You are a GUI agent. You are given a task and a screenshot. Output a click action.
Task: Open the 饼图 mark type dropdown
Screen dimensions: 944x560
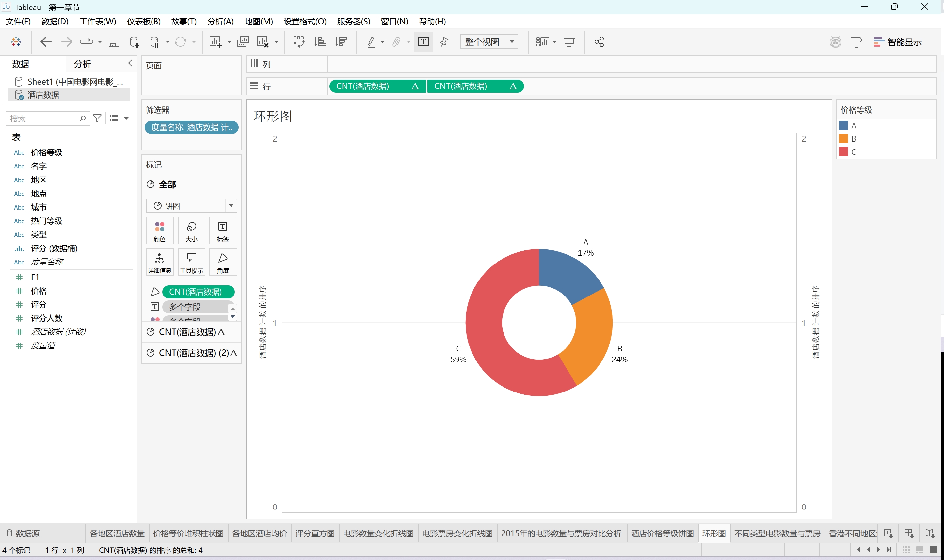coord(231,206)
